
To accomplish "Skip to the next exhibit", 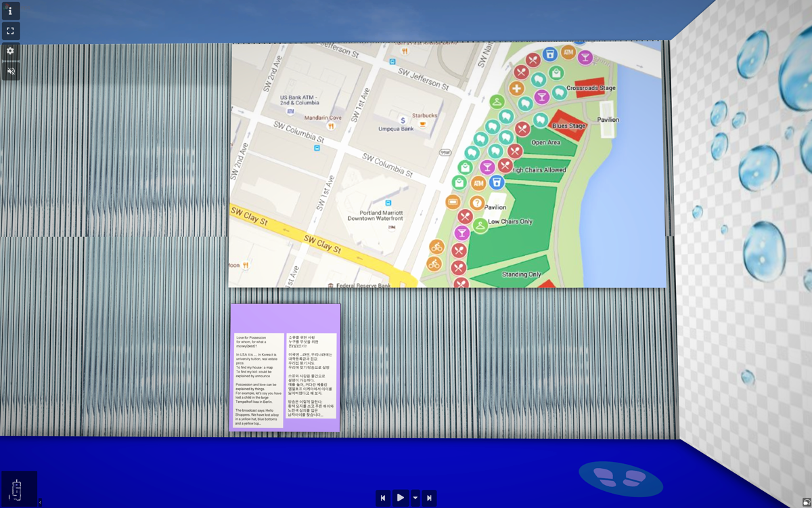I will pos(429,498).
